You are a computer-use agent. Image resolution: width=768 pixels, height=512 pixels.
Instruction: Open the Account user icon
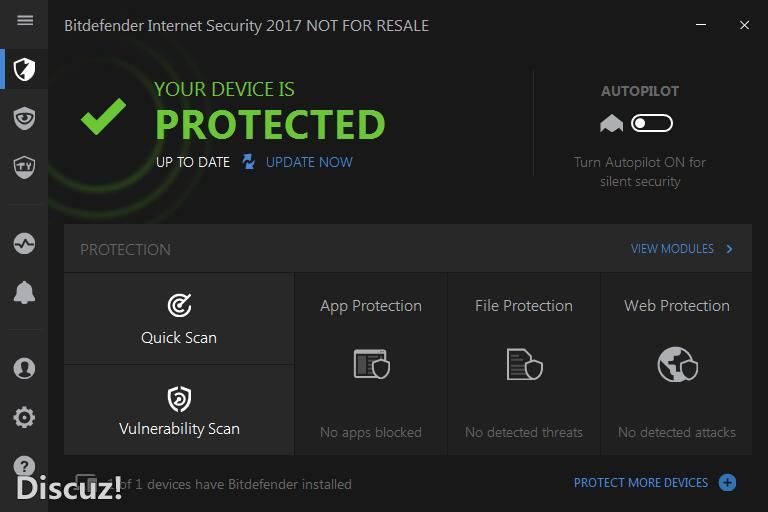pyautogui.click(x=25, y=368)
